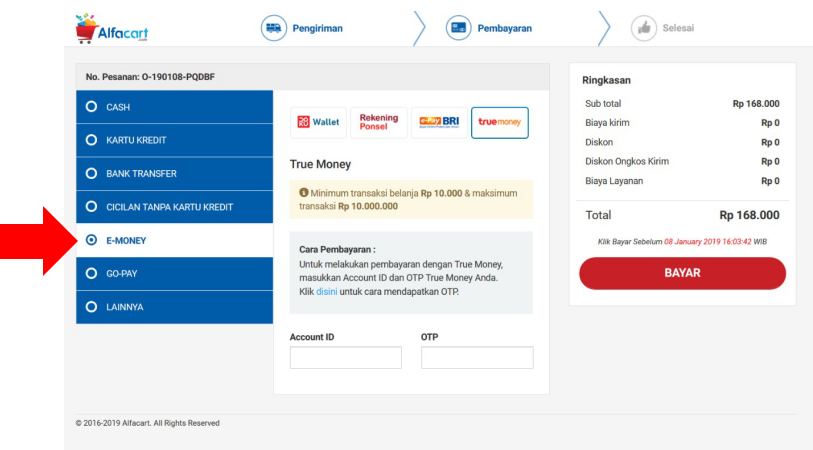Click the Biaya Layanan label
Screen dimensions: 813x450
coord(614,181)
